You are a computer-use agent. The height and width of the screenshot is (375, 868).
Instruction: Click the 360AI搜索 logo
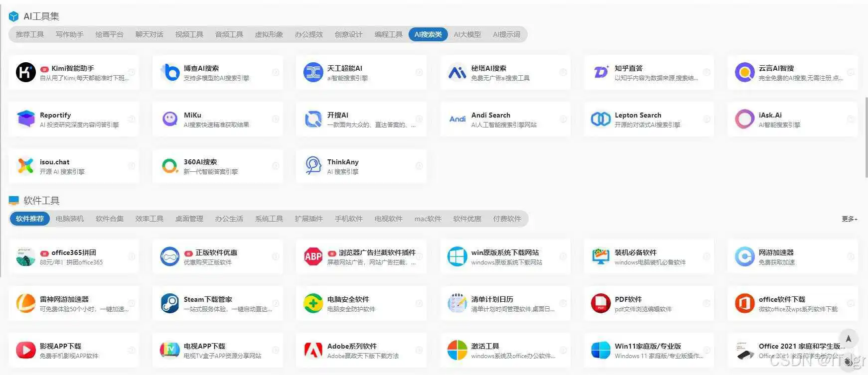170,166
